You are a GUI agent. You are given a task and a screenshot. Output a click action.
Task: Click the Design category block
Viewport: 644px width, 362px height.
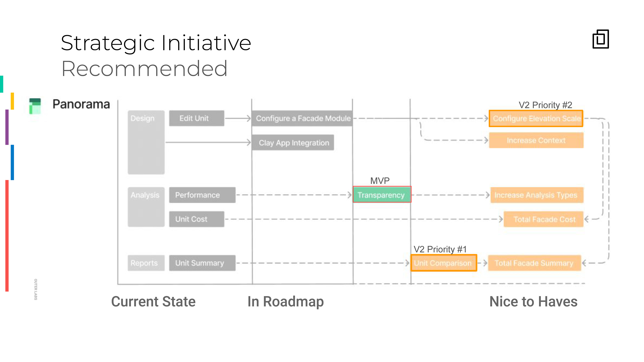(146, 142)
